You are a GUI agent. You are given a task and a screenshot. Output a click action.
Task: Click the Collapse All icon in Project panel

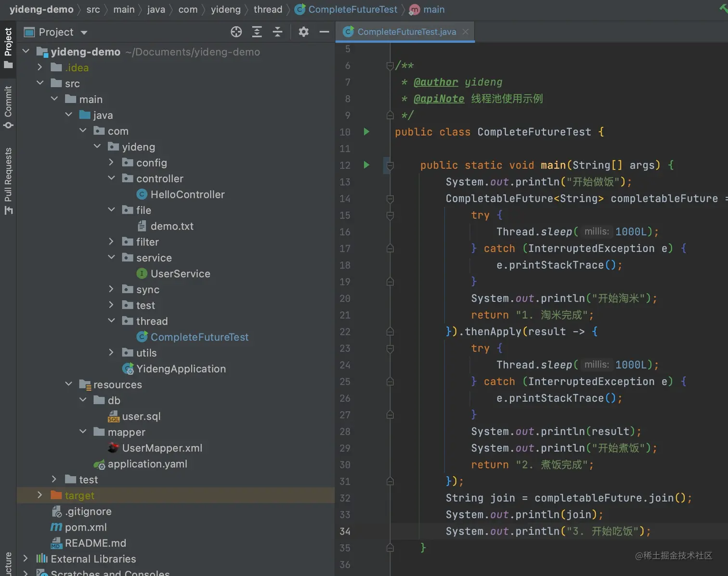pyautogui.click(x=277, y=32)
